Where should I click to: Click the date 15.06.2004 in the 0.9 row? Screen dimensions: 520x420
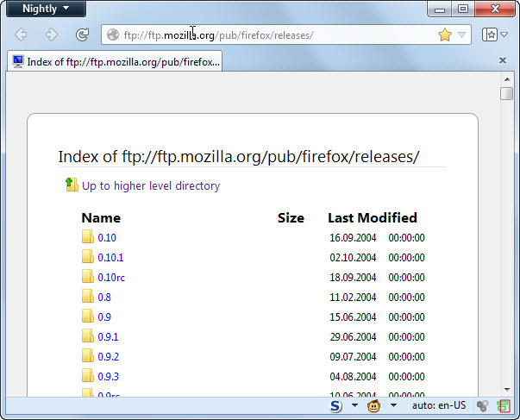click(x=353, y=317)
